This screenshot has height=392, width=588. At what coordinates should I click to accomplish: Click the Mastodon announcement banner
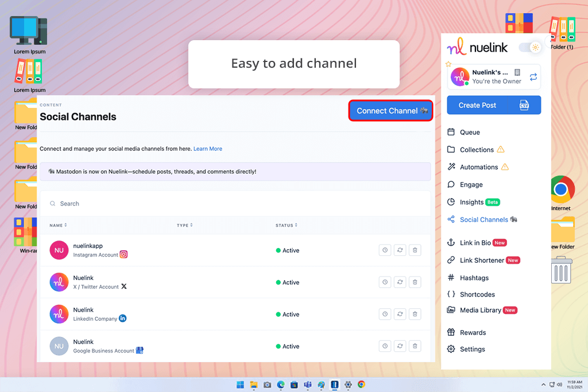pos(235,172)
